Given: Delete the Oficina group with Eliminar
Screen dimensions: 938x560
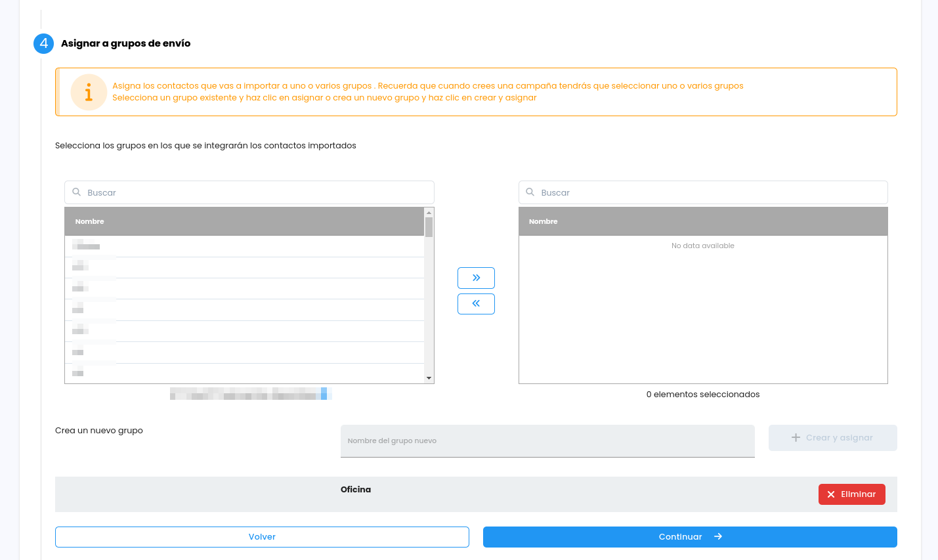Looking at the screenshot, I should (x=851, y=494).
